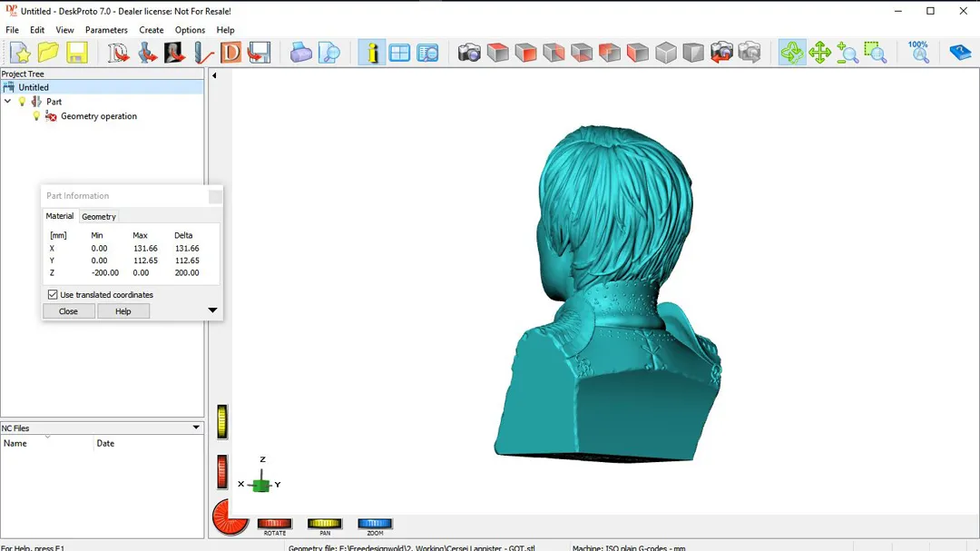Image resolution: width=980 pixels, height=551 pixels.
Task: Open the Create menu
Action: tap(152, 30)
